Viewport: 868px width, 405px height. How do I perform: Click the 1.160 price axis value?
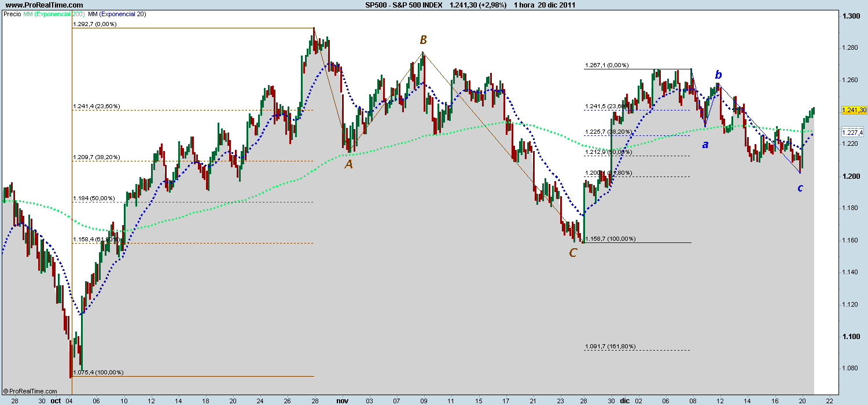850,240
